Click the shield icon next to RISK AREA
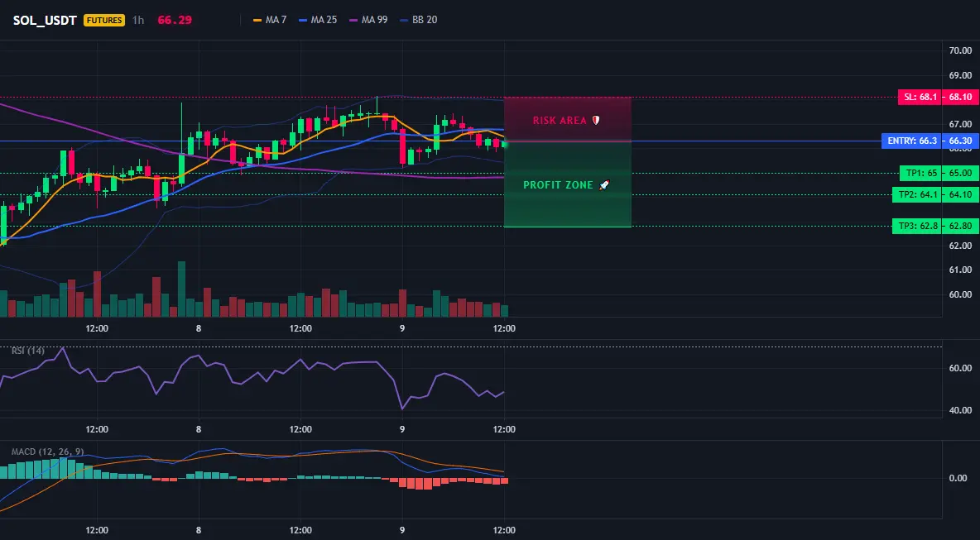Screen dimensions: 980x540 [x=596, y=121]
